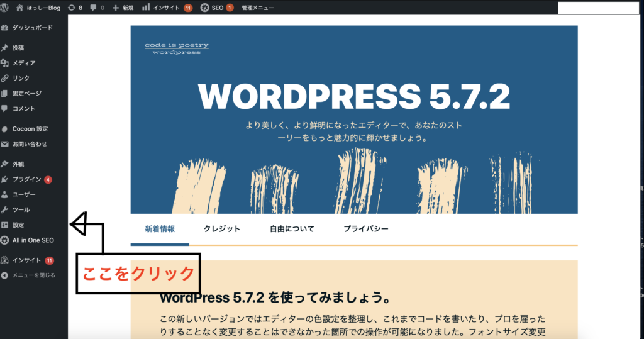Viewport: 644px width, 339px height.
Task: Go to the メディア library label
Action: point(24,63)
